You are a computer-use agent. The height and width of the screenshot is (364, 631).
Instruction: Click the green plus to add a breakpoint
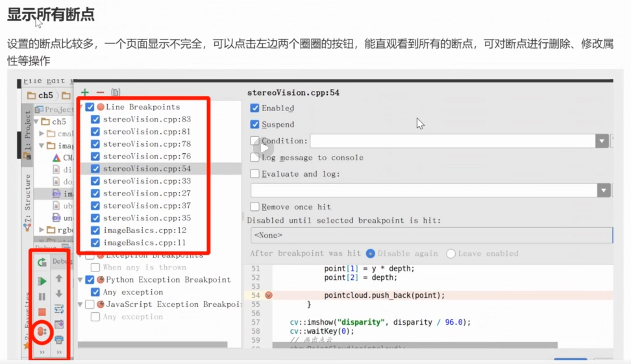tap(85, 92)
